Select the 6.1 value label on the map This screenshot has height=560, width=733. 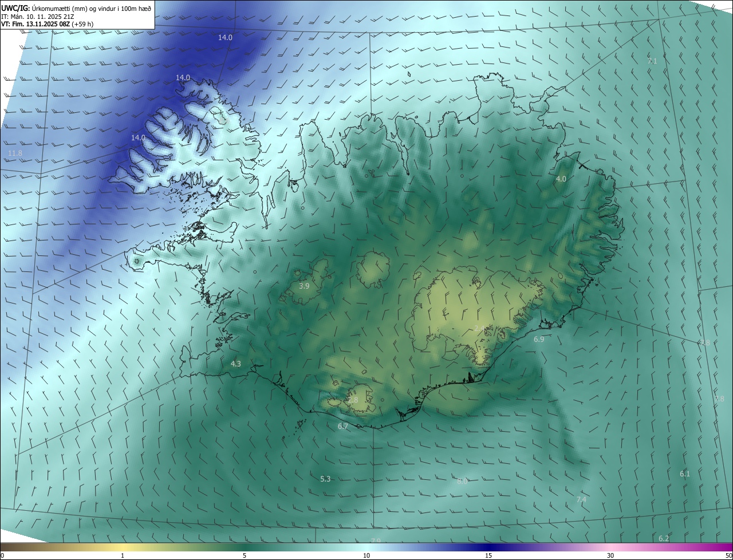pos(685,474)
